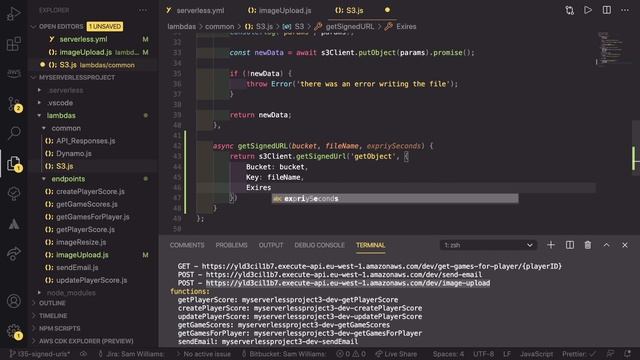Expand the Timeline section
640x360 pixels.
click(x=53, y=316)
